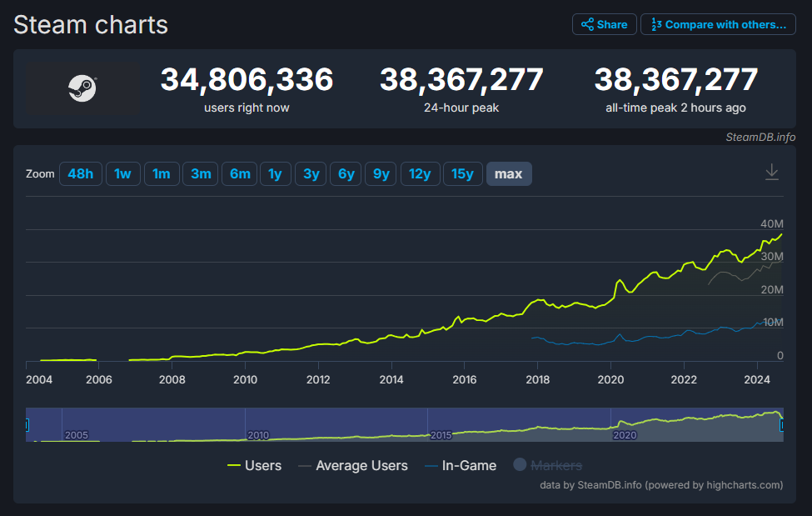Select the max zoom button
The image size is (812, 516).
508,173
